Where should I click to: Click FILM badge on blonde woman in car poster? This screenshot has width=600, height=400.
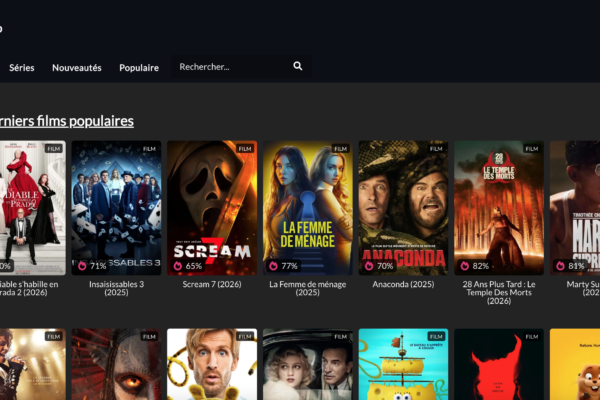tap(341, 336)
